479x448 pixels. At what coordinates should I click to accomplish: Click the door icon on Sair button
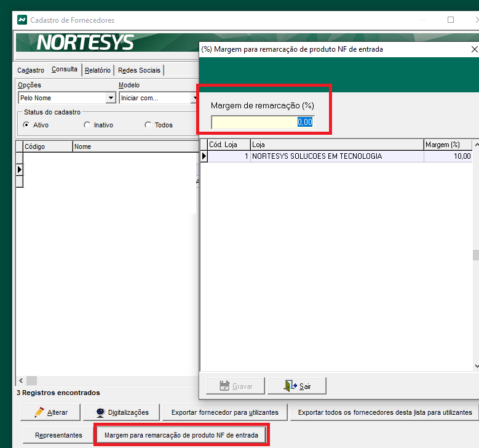tap(288, 386)
